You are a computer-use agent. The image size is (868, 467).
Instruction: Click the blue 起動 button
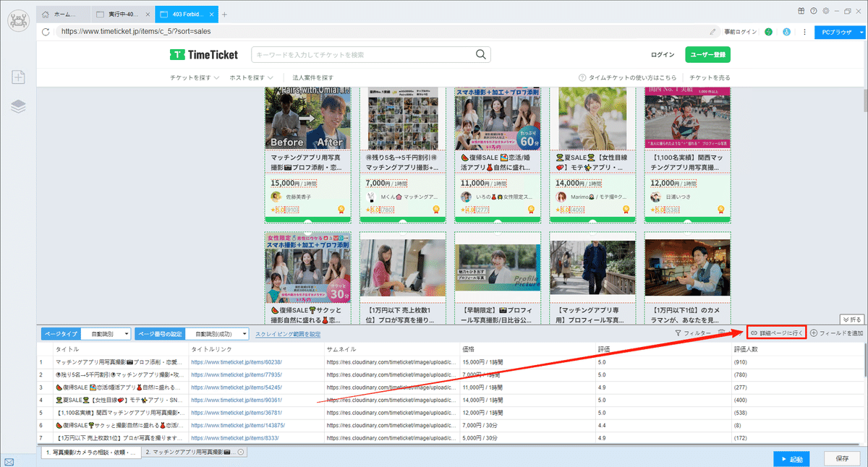[x=791, y=458]
